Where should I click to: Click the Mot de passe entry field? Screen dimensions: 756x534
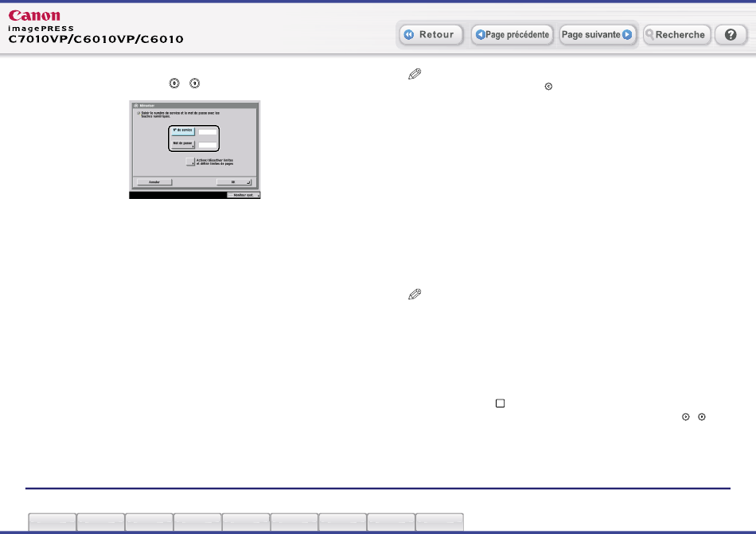click(208, 145)
